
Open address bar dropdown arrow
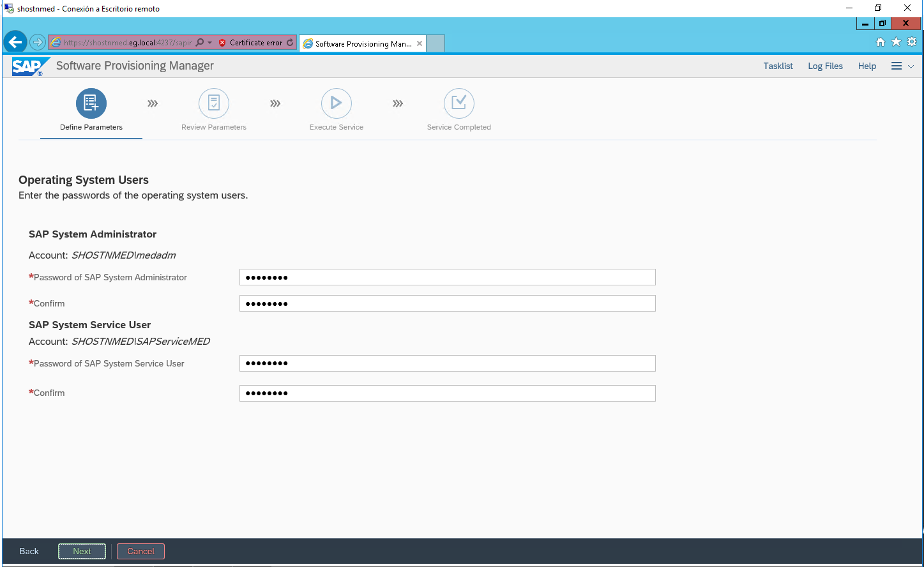210,43
